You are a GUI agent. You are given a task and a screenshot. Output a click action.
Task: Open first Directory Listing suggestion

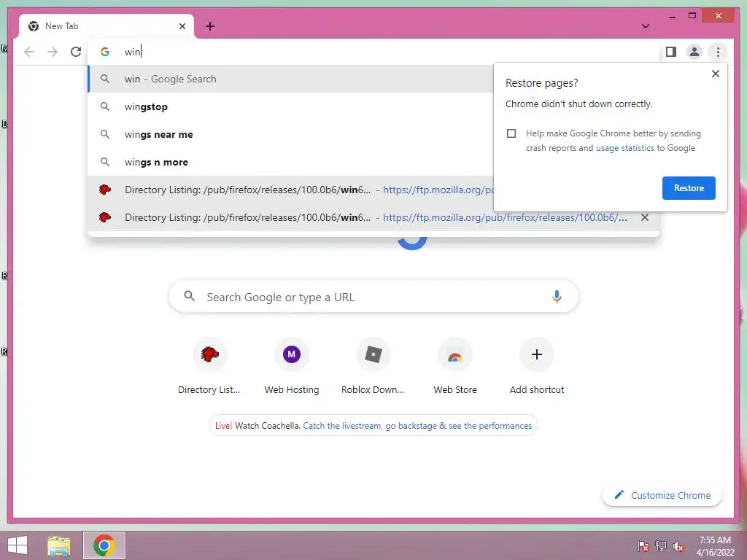click(290, 190)
